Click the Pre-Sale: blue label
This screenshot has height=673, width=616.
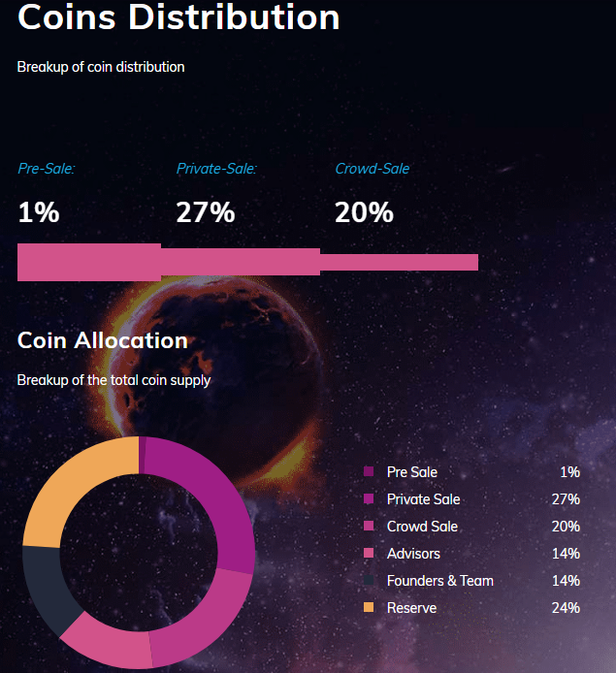46,169
